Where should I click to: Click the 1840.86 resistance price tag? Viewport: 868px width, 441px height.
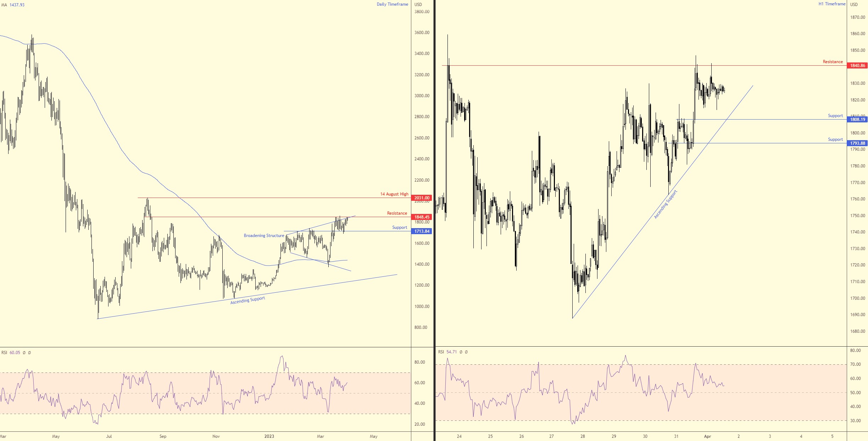(857, 66)
